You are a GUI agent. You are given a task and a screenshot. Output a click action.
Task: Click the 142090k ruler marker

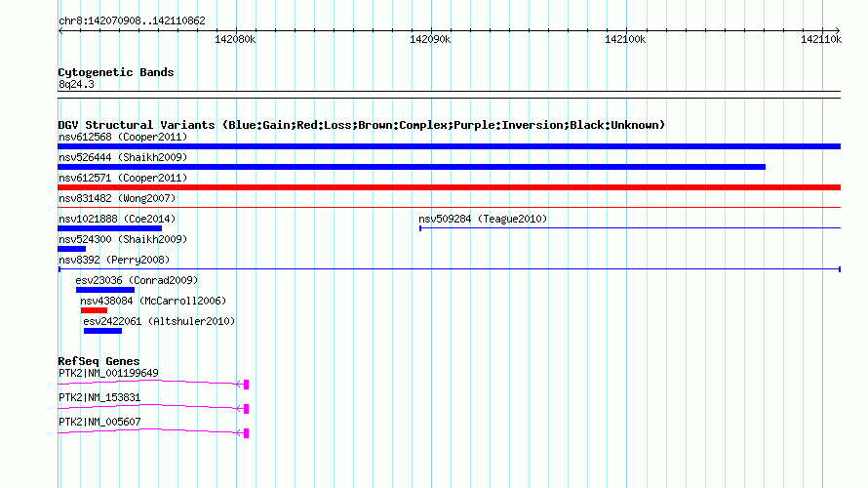point(430,39)
